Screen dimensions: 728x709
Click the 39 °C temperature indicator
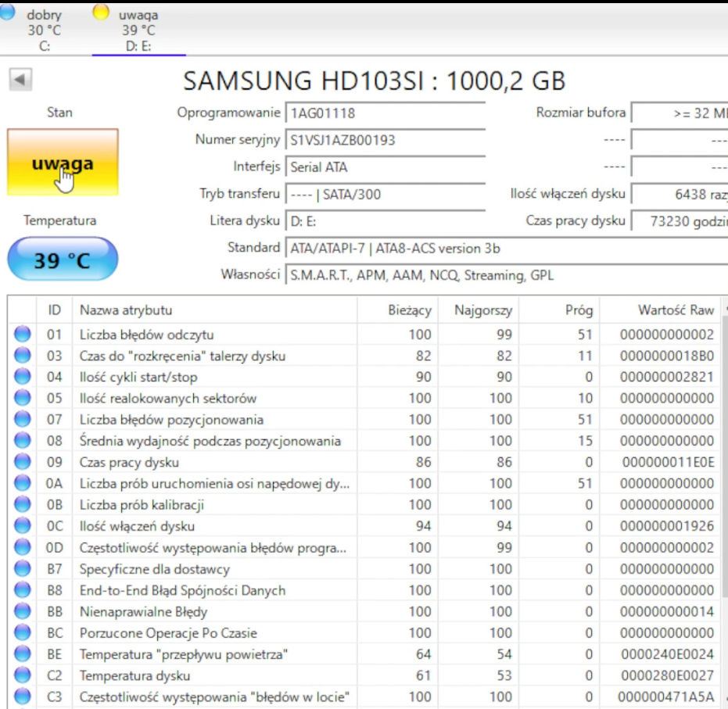click(63, 259)
